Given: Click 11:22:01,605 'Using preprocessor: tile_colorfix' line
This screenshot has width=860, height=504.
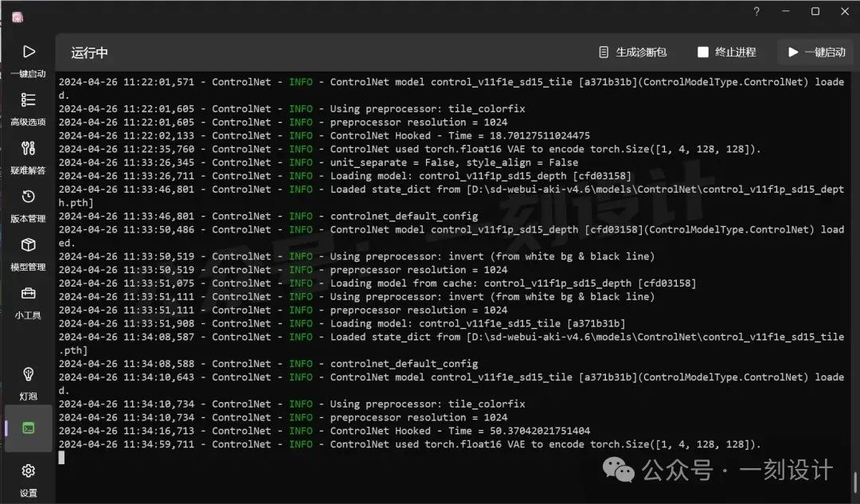Looking at the screenshot, I should pos(291,108).
